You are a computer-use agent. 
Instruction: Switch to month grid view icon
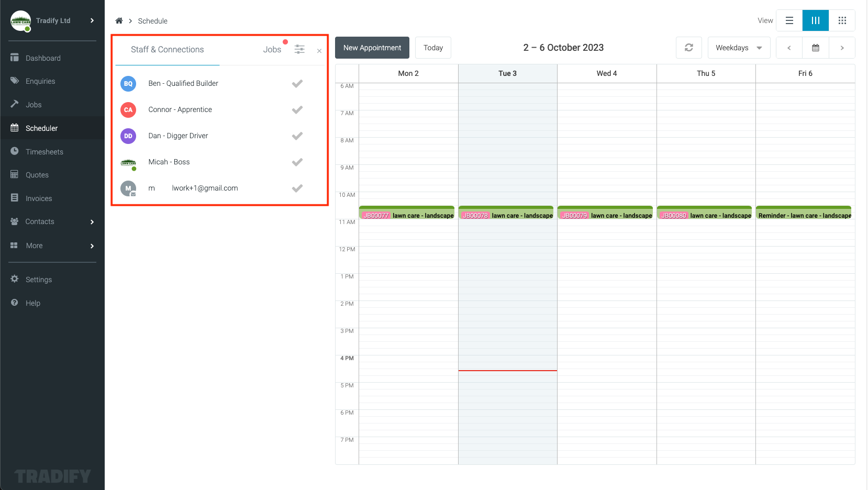tap(842, 20)
